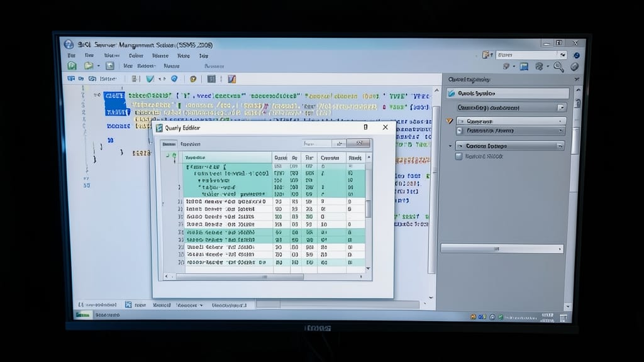Click the notification icon at bottom right corner
This screenshot has height=362, width=644.
pos(563,318)
